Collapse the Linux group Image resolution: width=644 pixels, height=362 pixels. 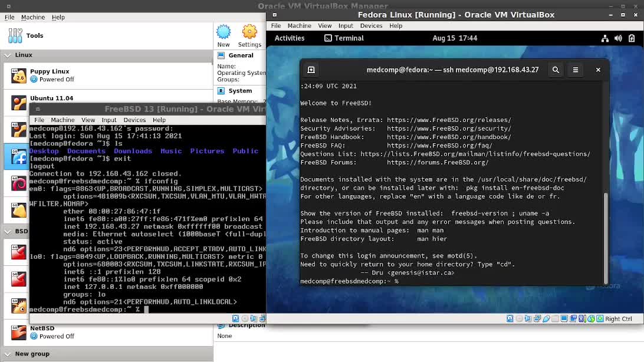coord(8,55)
